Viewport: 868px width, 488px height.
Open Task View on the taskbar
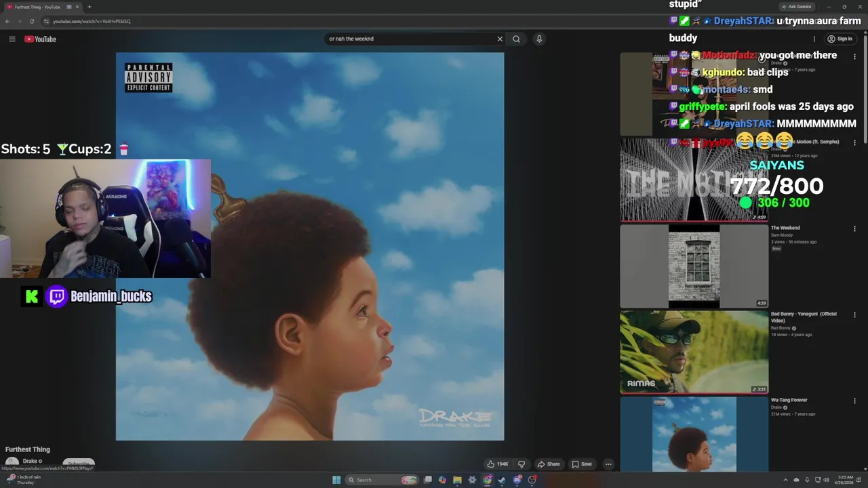428,480
